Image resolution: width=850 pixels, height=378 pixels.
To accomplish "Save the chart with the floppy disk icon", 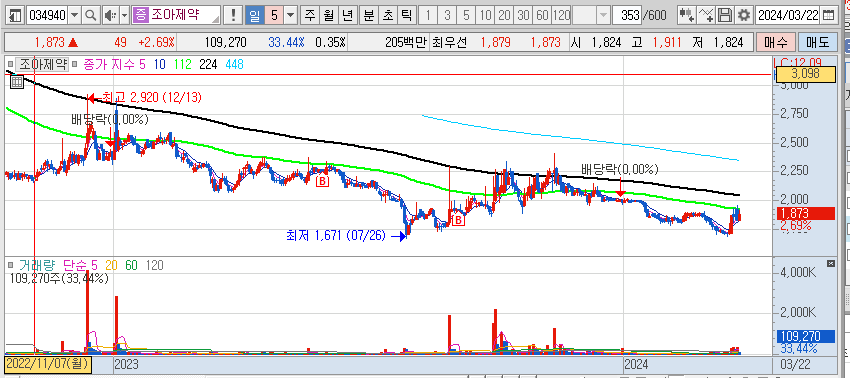I will 725,15.
